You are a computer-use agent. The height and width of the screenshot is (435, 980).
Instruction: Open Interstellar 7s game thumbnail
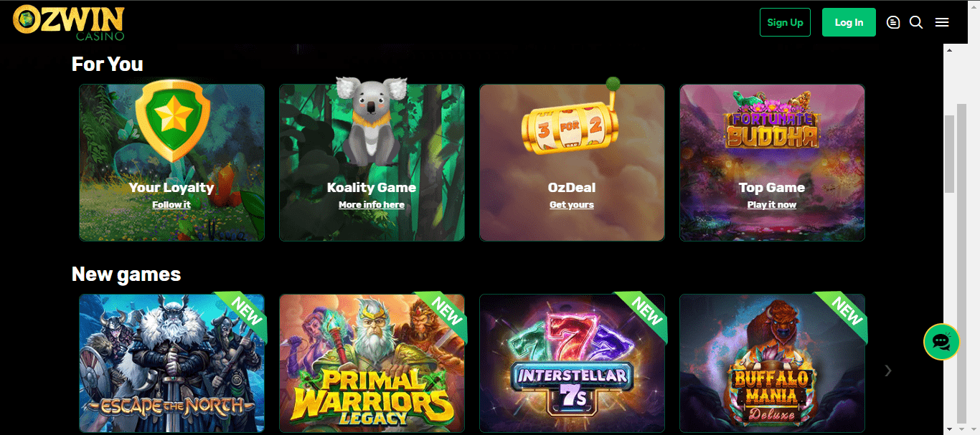[x=572, y=363]
